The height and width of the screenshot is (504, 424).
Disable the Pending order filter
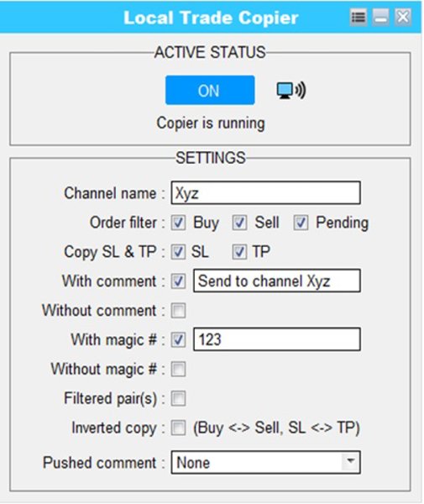[301, 223]
